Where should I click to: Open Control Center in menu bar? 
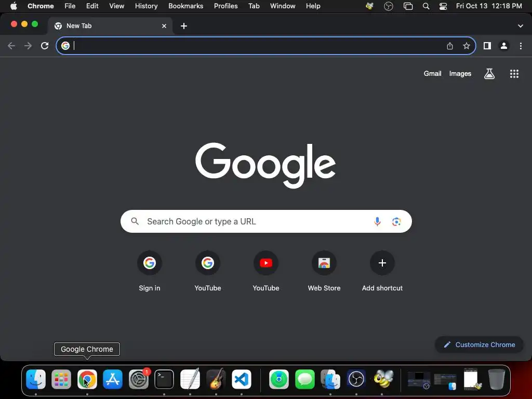click(443, 6)
